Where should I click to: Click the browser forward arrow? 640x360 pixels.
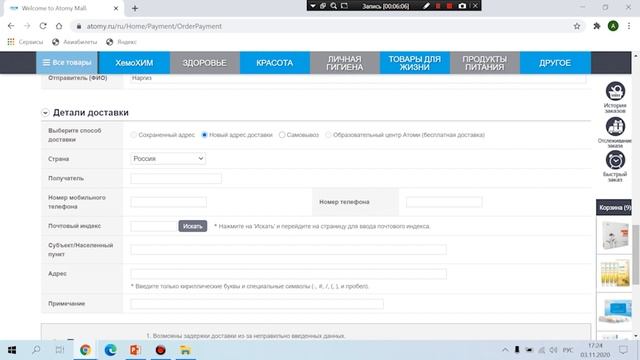27,26
